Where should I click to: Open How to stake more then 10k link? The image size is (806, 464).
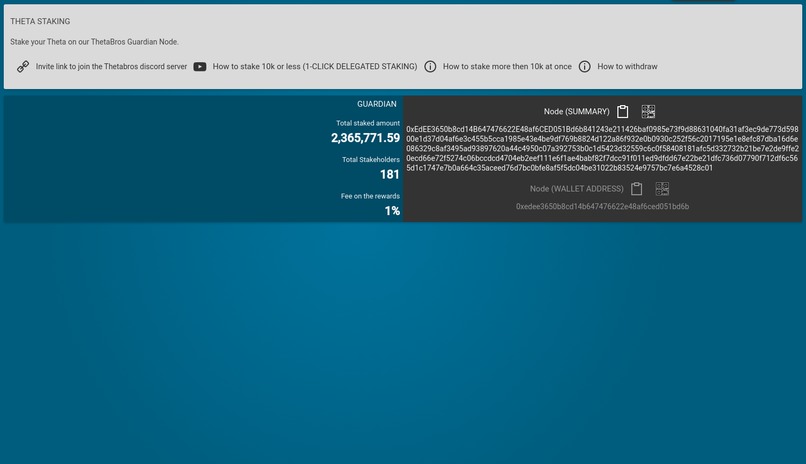pyautogui.click(x=507, y=66)
